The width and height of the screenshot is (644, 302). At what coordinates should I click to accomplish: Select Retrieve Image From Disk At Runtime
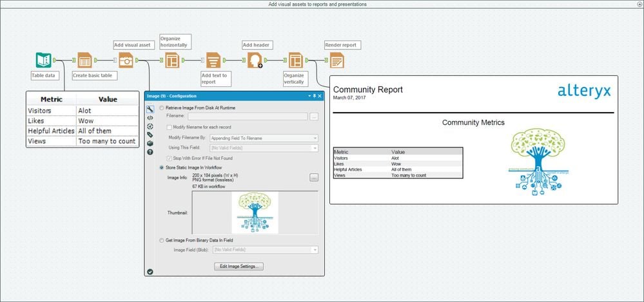161,108
